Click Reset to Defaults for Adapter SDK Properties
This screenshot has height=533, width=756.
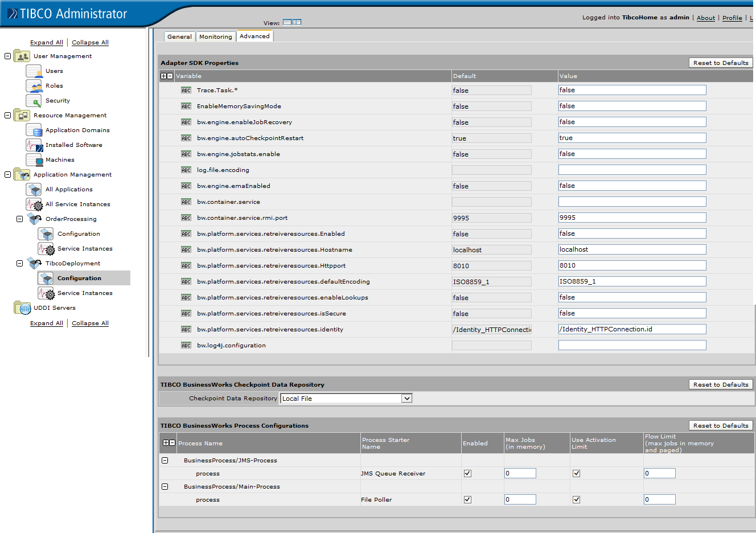point(721,63)
